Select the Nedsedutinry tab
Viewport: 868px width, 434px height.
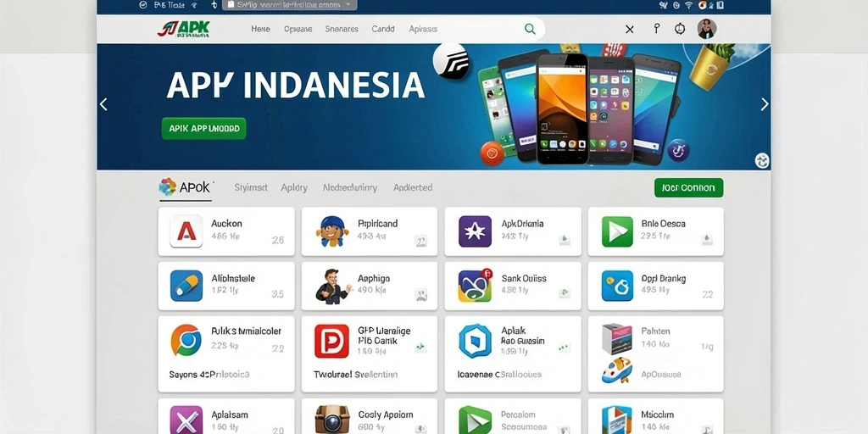[350, 187]
